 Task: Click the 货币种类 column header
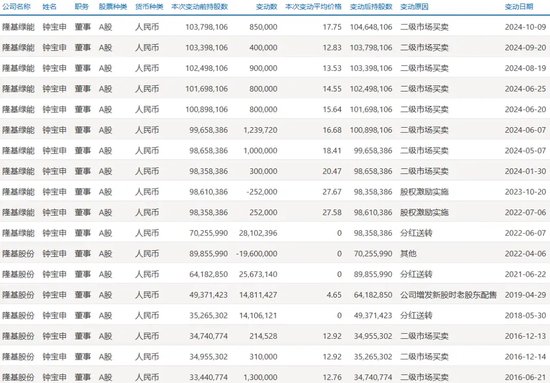[149, 7]
